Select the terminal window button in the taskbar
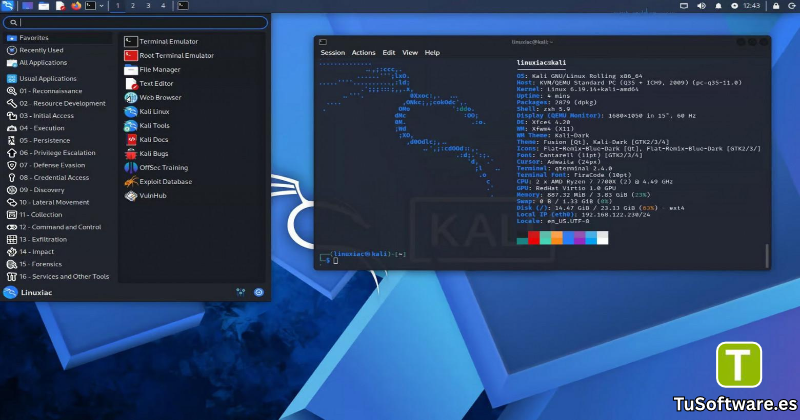Image resolution: width=800 pixels, height=420 pixels. click(x=183, y=6)
